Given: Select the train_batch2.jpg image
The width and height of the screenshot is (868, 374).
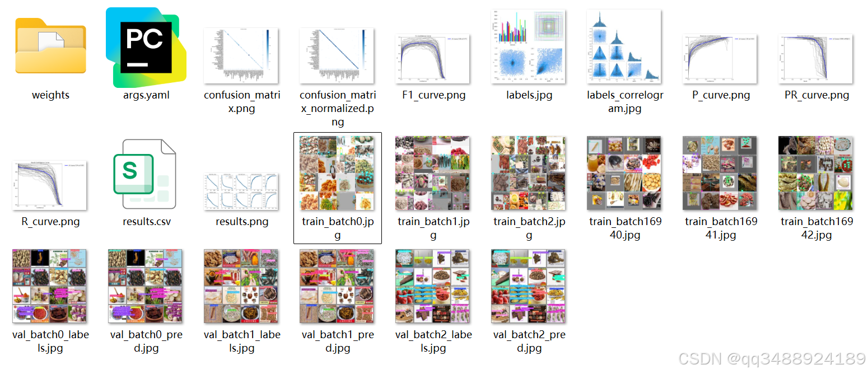Looking at the screenshot, I should click(529, 173).
